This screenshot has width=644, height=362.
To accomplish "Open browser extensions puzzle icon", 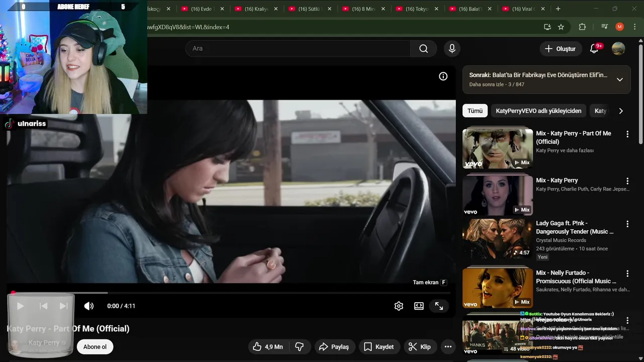I will (582, 27).
